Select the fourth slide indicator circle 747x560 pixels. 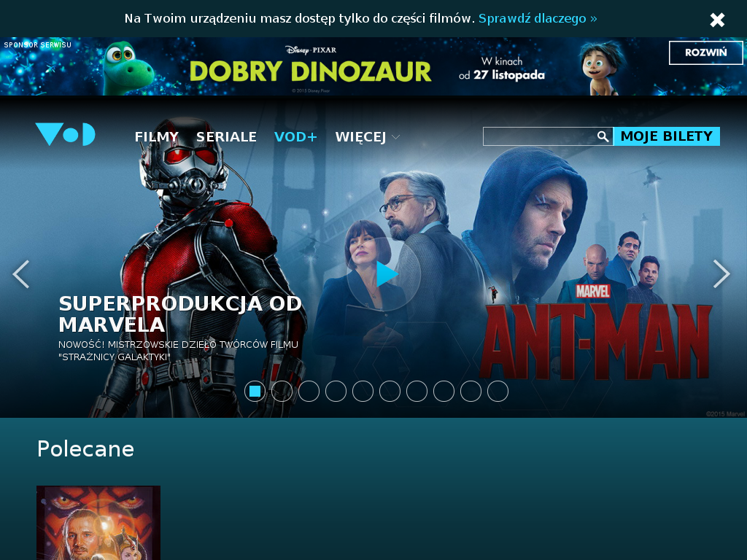(x=336, y=391)
